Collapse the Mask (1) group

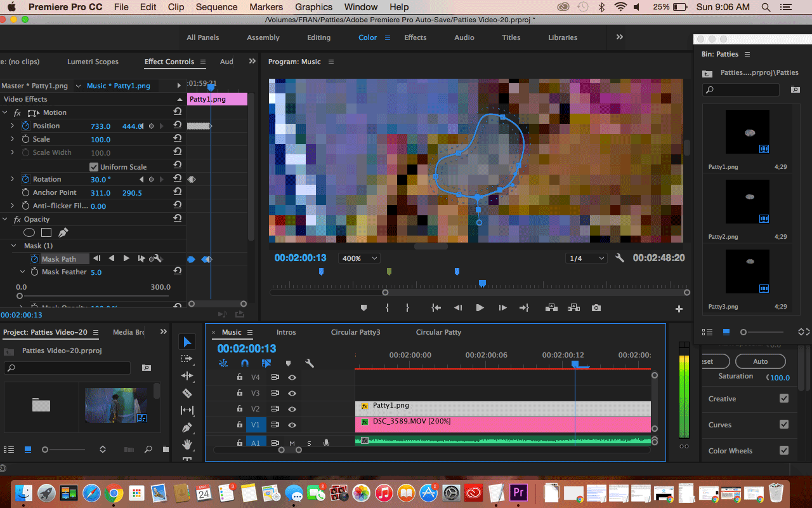(x=14, y=246)
